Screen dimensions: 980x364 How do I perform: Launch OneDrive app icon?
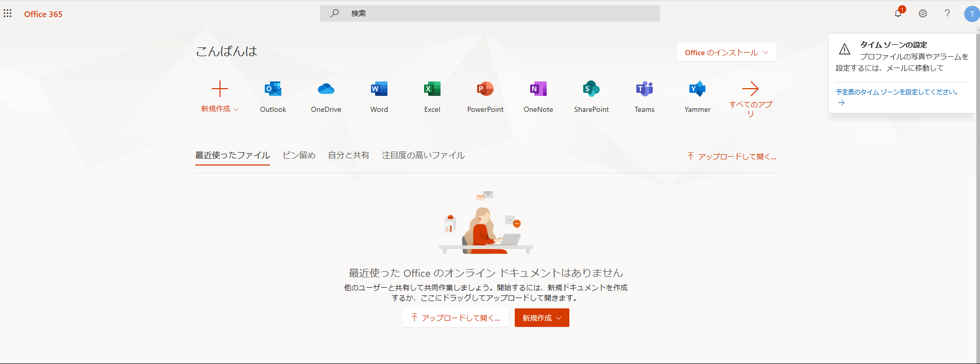pyautogui.click(x=326, y=89)
